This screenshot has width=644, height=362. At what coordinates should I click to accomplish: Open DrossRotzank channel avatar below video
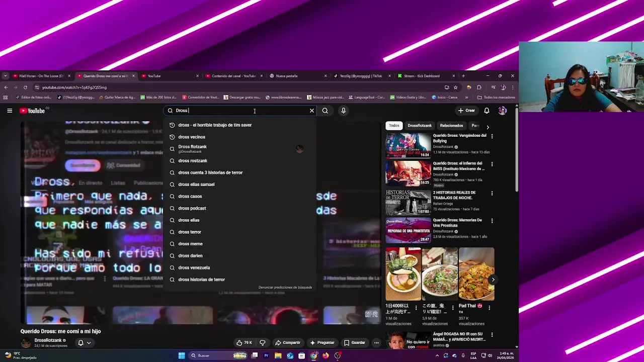tap(26, 343)
